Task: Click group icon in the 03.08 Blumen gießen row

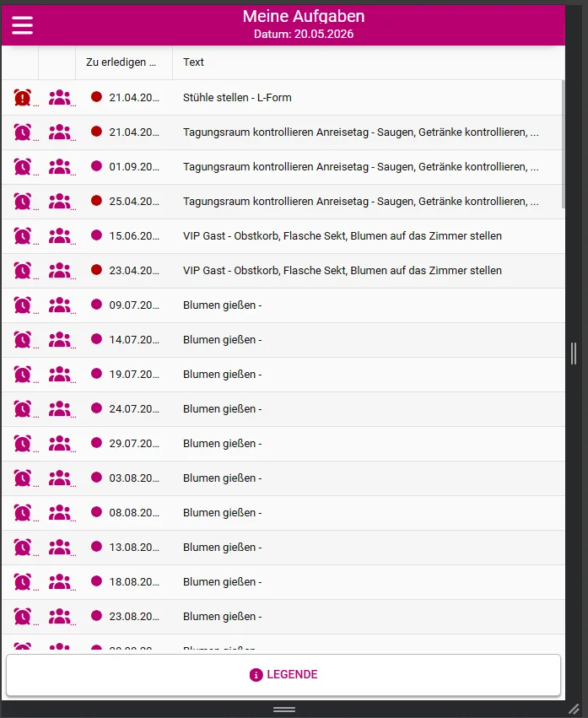Action: pyautogui.click(x=60, y=478)
